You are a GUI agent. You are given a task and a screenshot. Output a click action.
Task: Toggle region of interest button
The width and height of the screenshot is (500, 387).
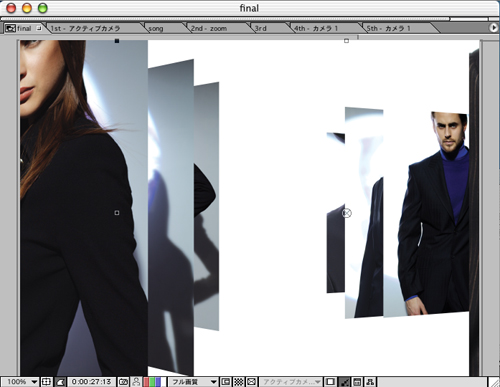tap(226, 382)
